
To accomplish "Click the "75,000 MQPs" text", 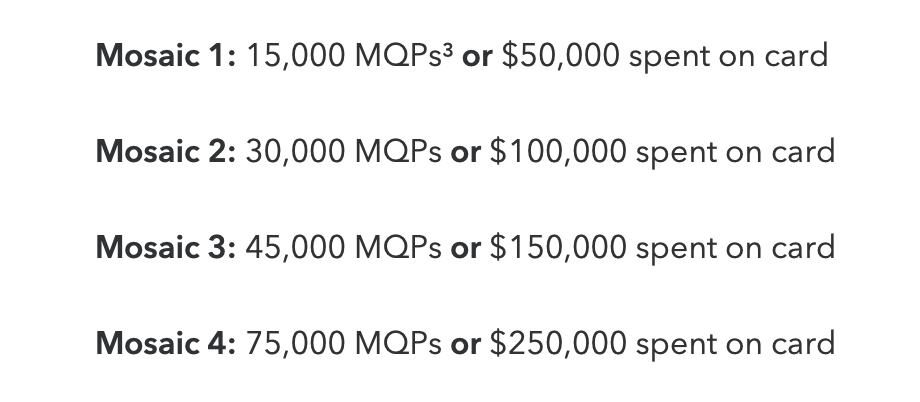I will pos(343,343).
